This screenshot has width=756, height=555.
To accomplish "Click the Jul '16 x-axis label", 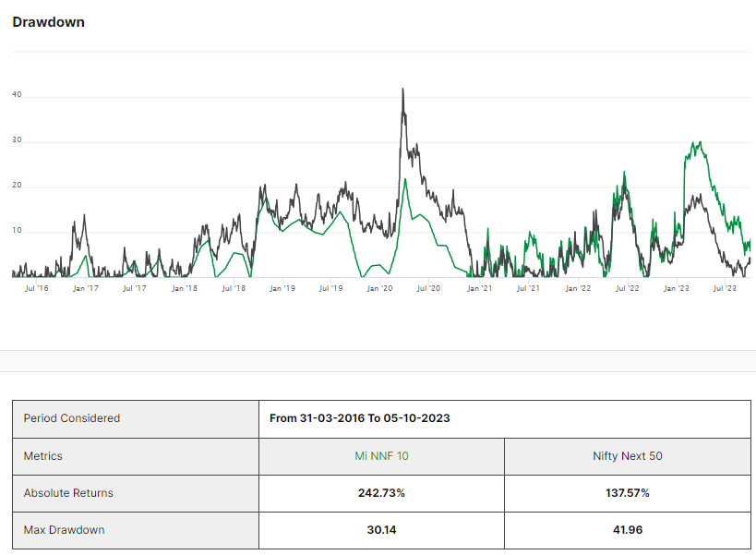I will [x=37, y=288].
